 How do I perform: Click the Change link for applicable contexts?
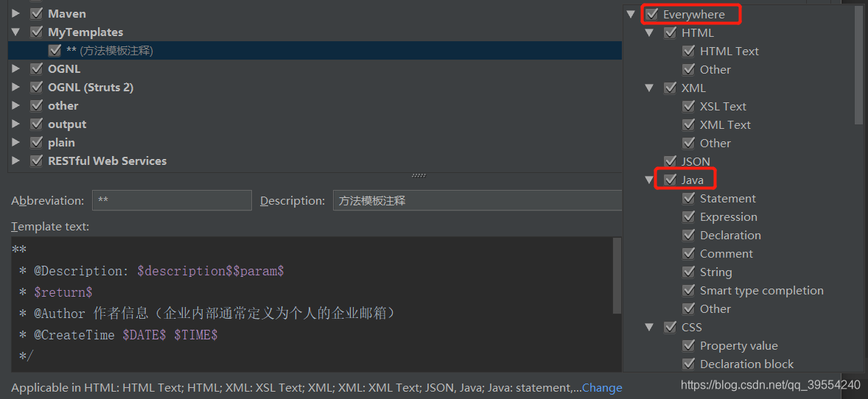[x=602, y=388]
